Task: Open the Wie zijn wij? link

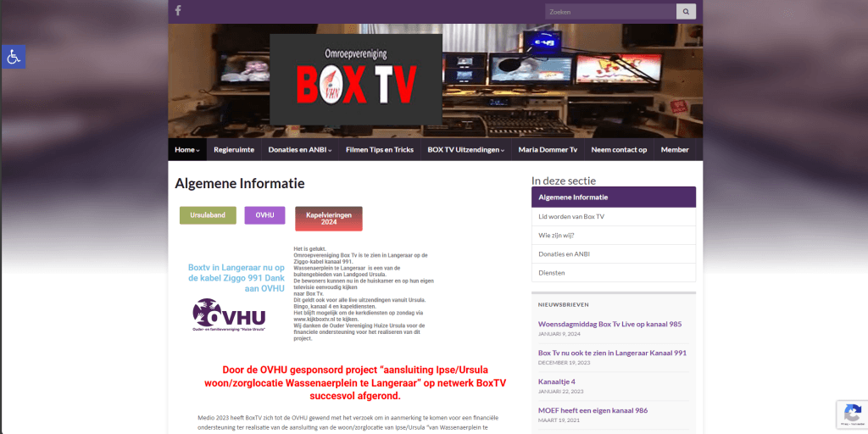Action: (x=556, y=236)
